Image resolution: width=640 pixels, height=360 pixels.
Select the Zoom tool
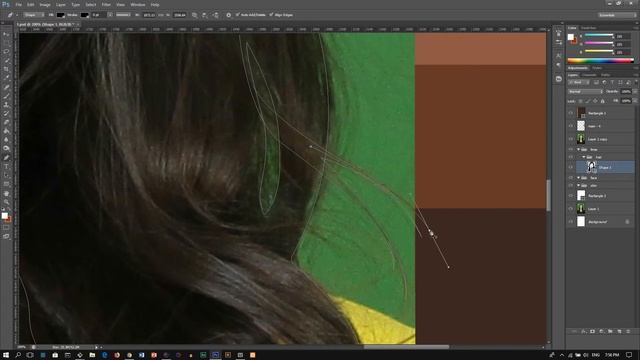(6, 202)
